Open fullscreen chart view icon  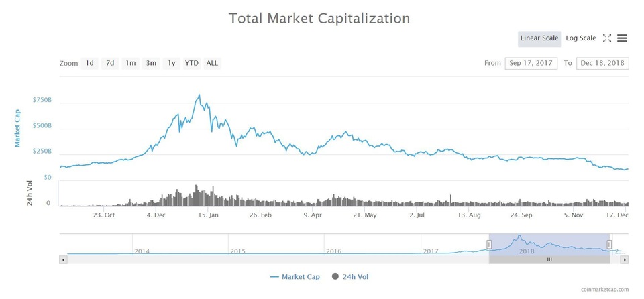coord(606,38)
